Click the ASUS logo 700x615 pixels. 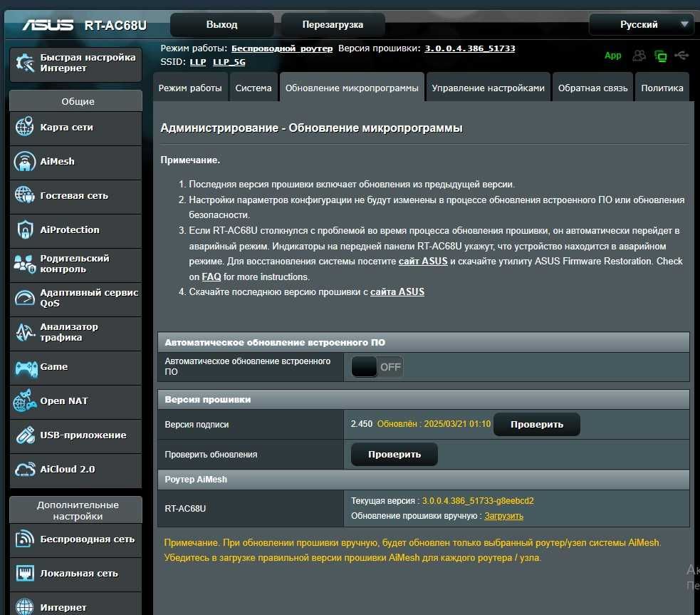[x=48, y=24]
